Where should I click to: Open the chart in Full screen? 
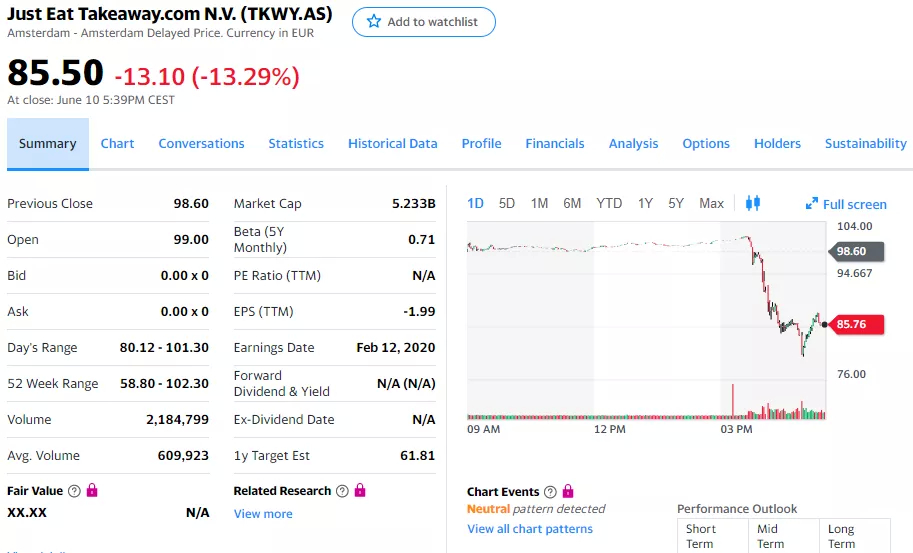point(846,204)
